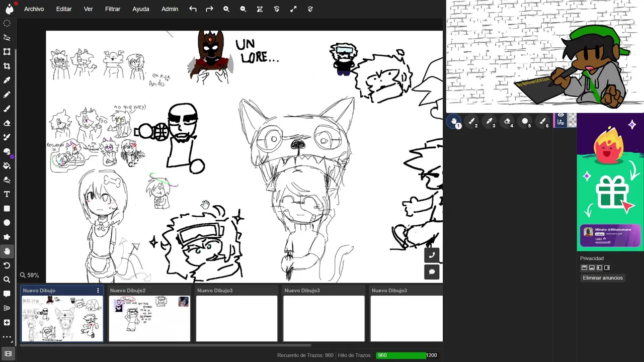Image resolution: width=644 pixels, height=362 pixels.
Task: Pick quick tool slot 3 eyedropper
Action: tap(490, 121)
